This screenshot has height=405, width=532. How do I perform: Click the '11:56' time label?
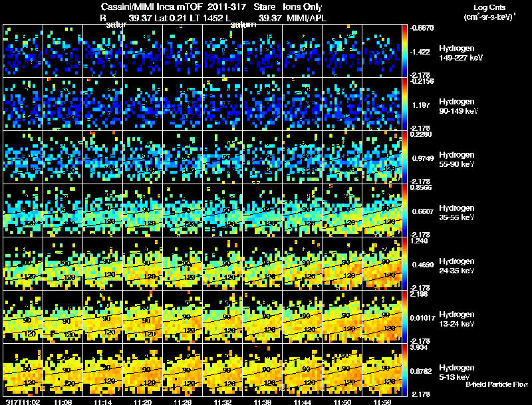382,402
